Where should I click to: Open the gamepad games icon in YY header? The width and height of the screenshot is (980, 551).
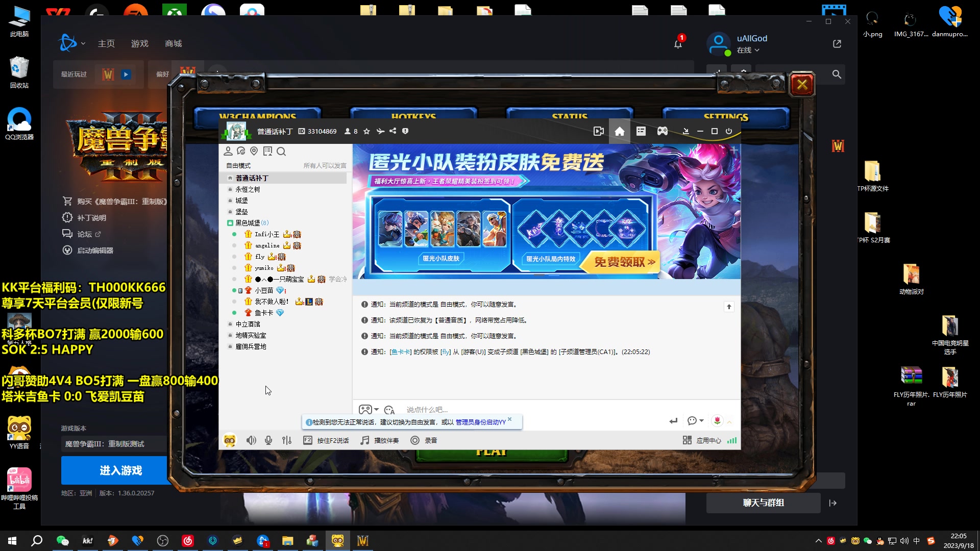point(662,132)
